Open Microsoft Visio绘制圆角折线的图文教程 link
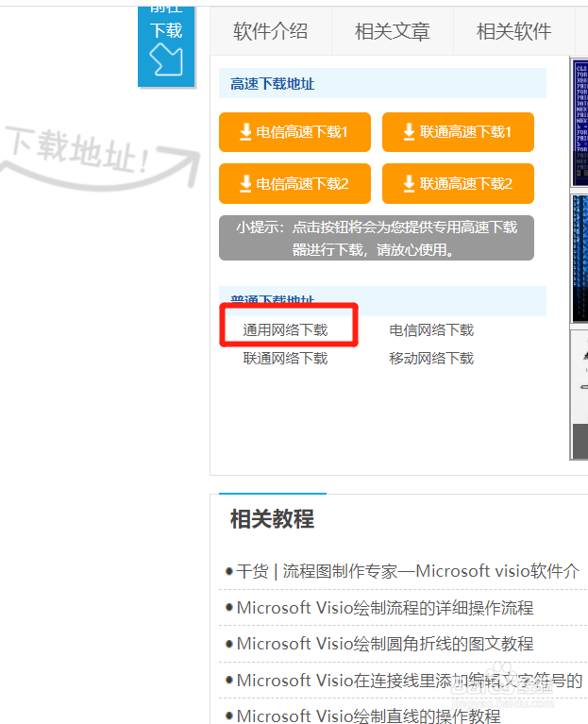 pos(385,644)
